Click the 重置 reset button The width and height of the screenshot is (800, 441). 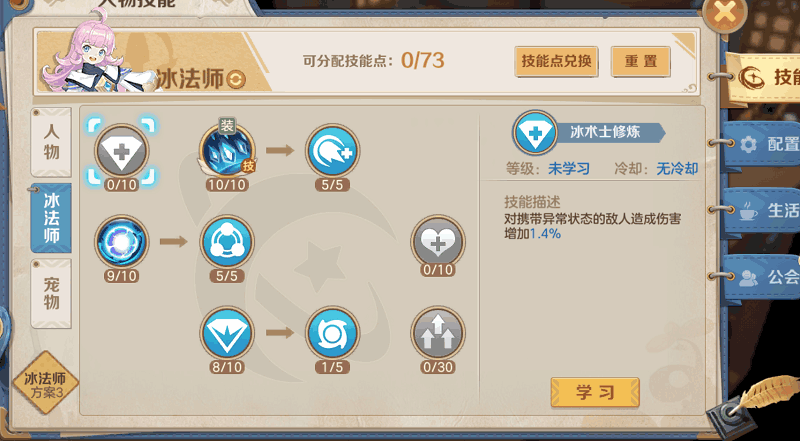pos(641,62)
